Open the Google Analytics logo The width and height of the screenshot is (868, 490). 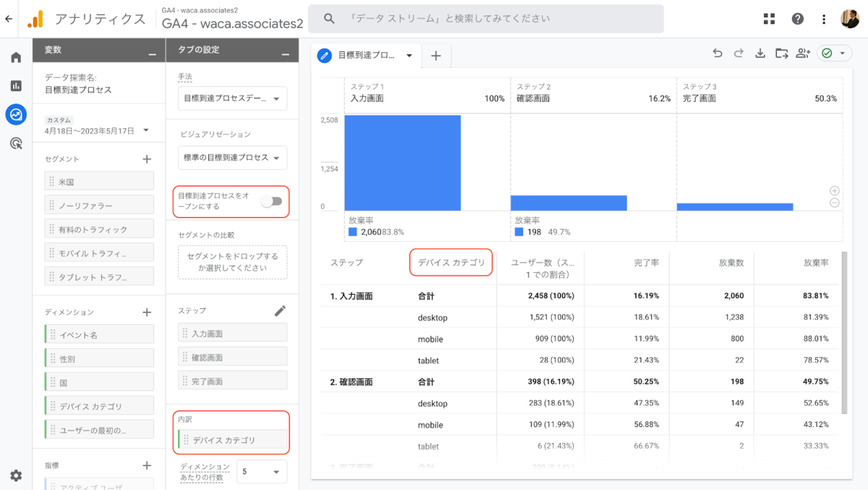(x=35, y=19)
